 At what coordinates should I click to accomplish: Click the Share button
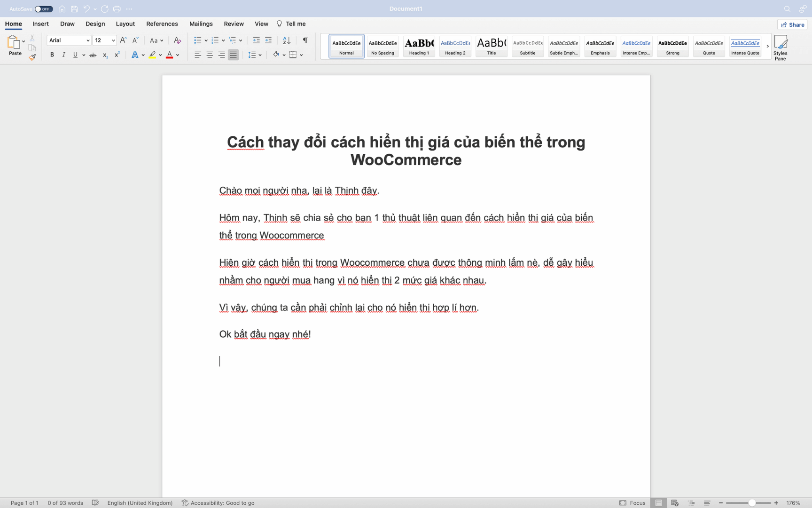(x=793, y=24)
